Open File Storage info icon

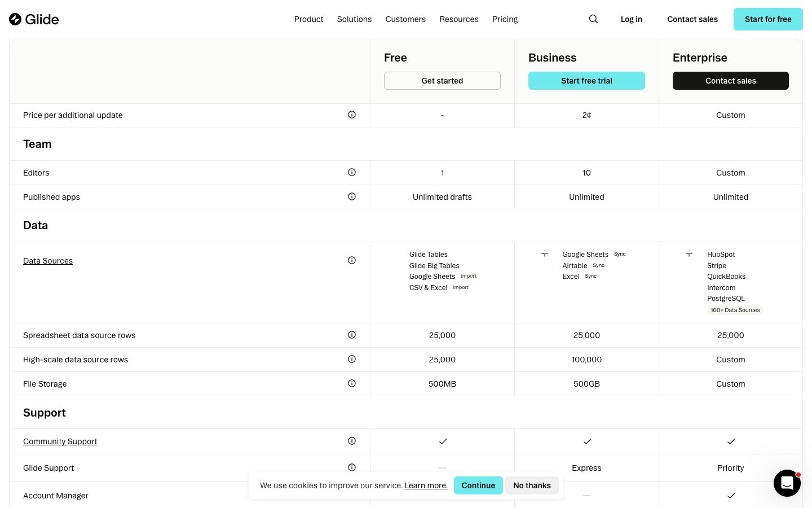click(x=352, y=384)
